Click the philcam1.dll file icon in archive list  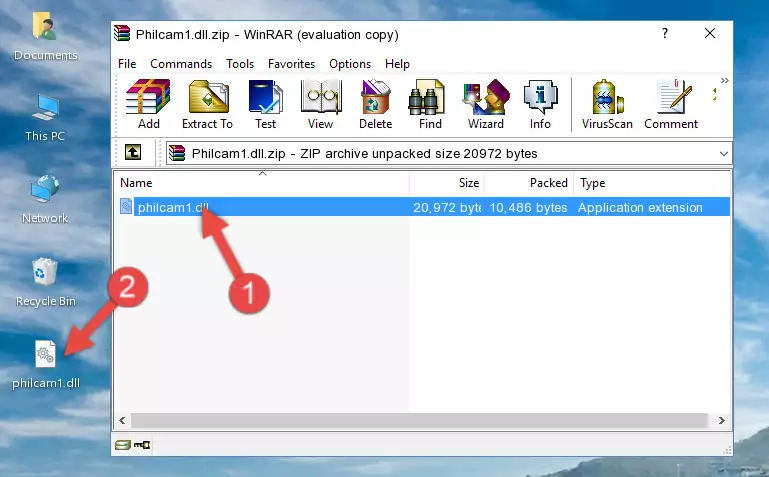(x=126, y=206)
